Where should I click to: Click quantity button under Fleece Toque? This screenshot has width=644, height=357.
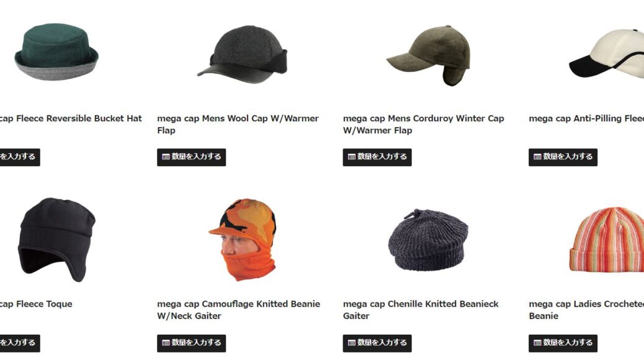(x=20, y=343)
